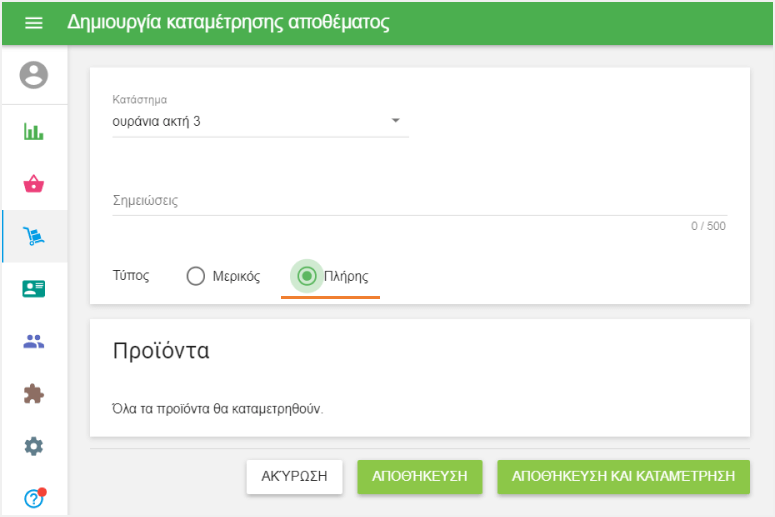Click the text Όλα τα προϊόντα θα καταμετρηθούν
The height and width of the screenshot is (517, 775).
[217, 409]
